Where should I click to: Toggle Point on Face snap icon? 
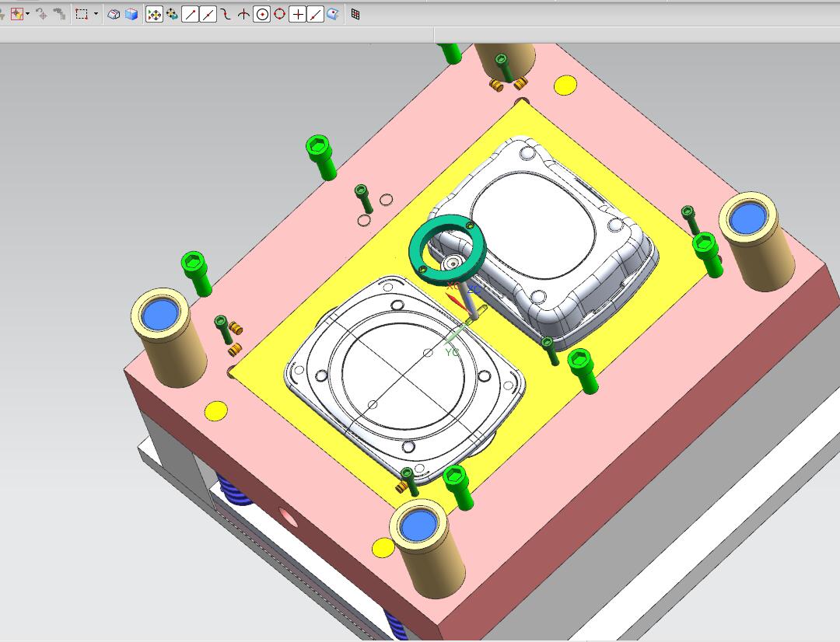(x=333, y=15)
